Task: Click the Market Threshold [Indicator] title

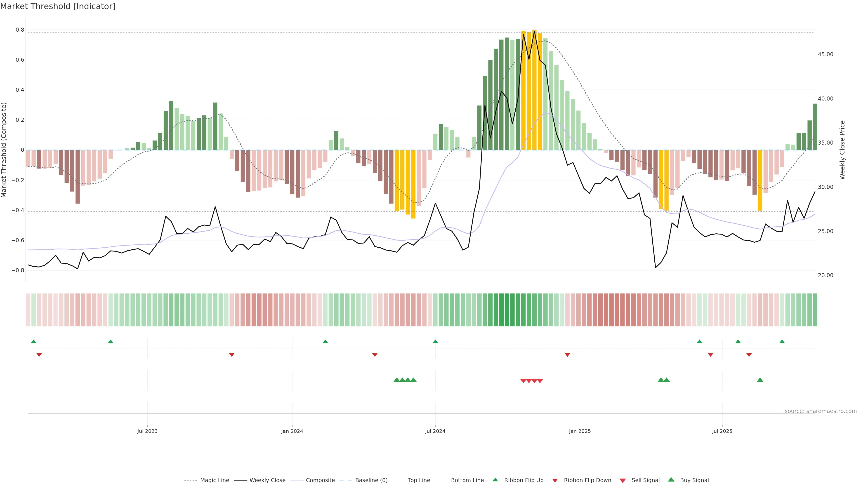Action: (58, 6)
